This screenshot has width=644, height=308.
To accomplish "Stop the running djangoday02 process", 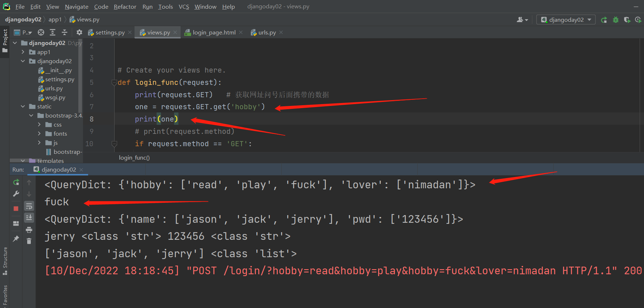I will coord(16,208).
